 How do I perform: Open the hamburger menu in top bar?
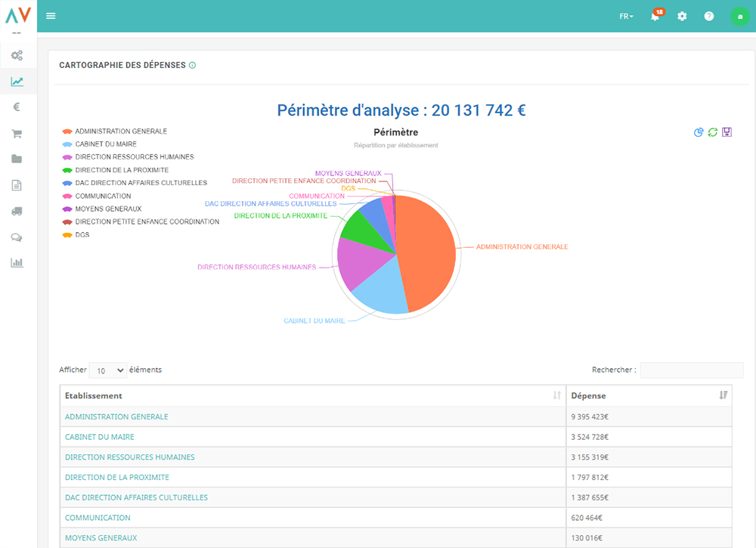click(x=51, y=16)
